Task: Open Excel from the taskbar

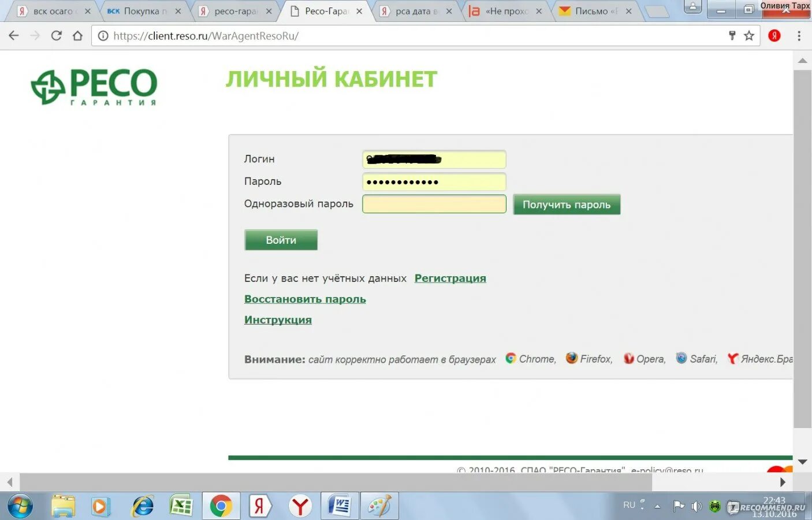Action: coord(181,506)
